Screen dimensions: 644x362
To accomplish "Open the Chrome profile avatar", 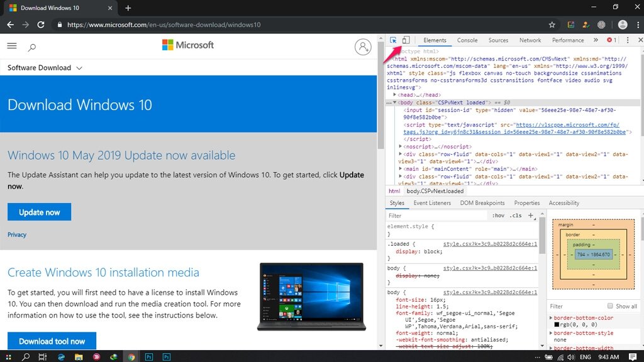I will tap(623, 25).
